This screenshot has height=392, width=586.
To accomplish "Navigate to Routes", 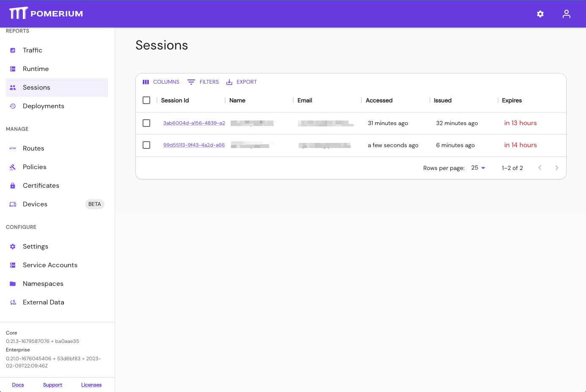I will 57,148.
